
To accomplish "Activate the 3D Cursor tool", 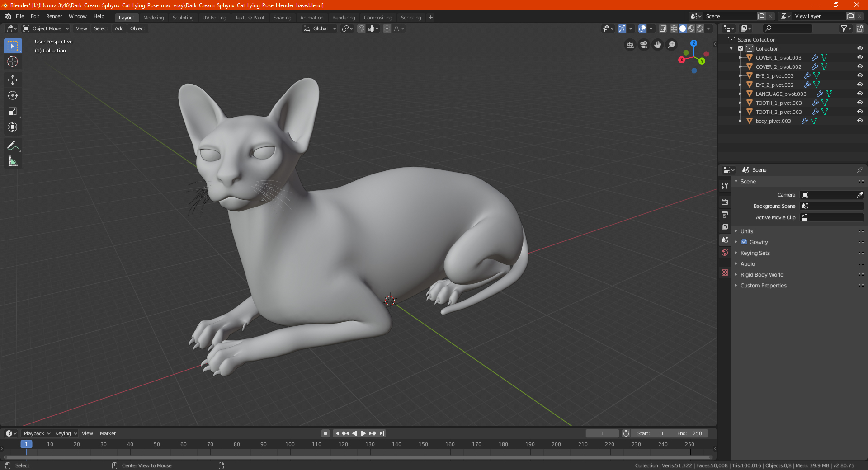I will coord(13,61).
